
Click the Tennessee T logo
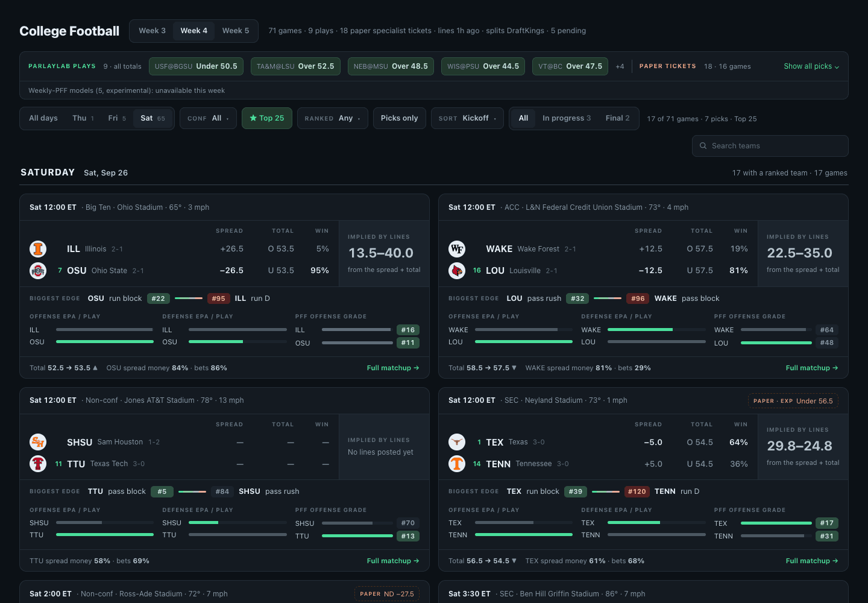pyautogui.click(x=457, y=464)
